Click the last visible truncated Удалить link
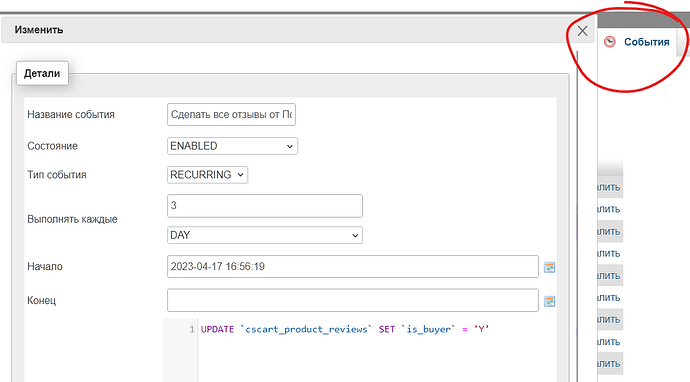 pyautogui.click(x=609, y=364)
